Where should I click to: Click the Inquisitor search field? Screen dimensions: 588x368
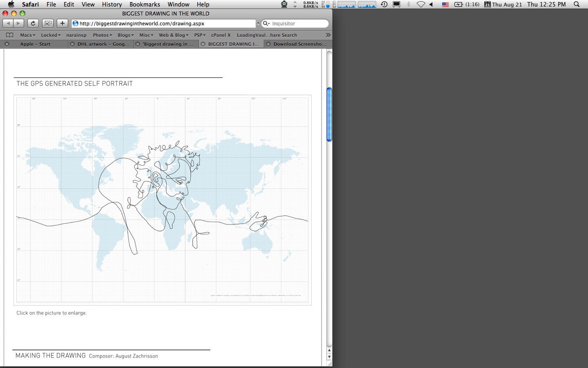[x=295, y=23]
